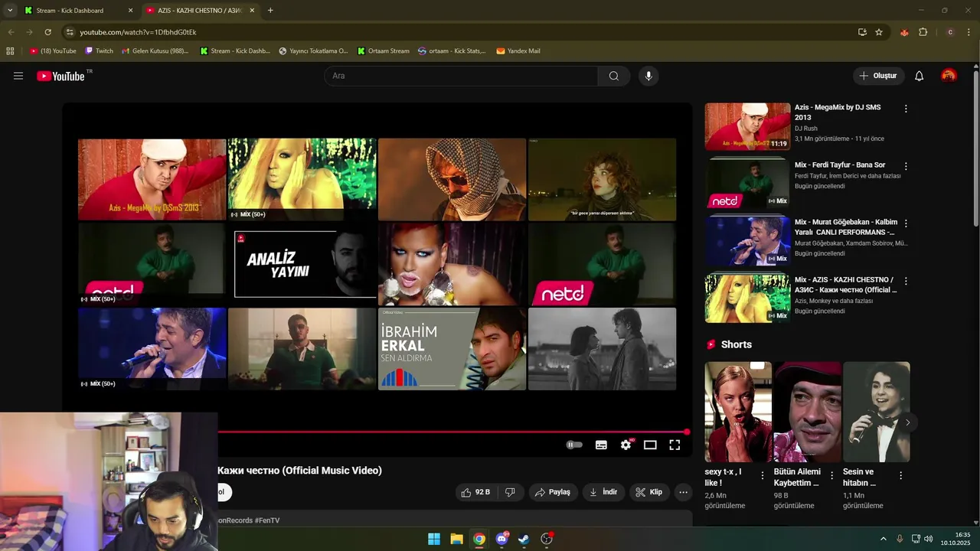Viewport: 980px width, 551px height.
Task: Enter fullscreen mode in the player
Action: click(x=675, y=445)
